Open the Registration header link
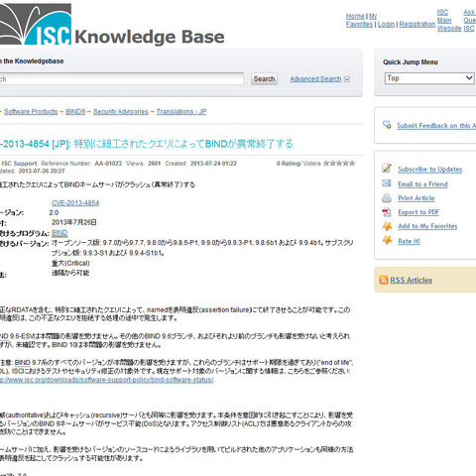 417,24
